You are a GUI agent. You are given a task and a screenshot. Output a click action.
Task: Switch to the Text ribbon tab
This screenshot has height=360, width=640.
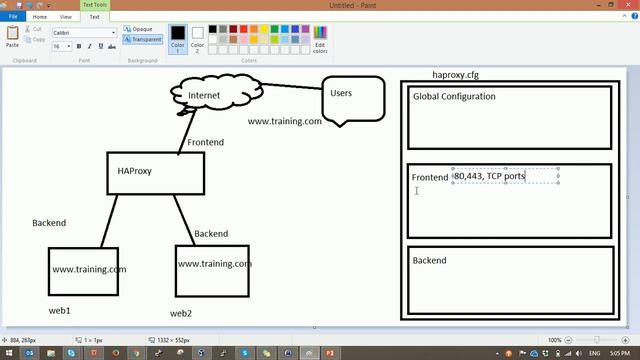(94, 17)
